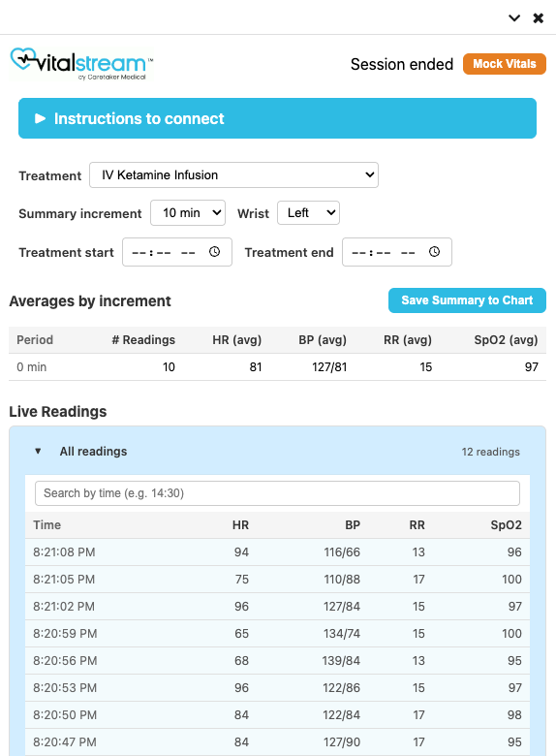Click the HR (avg) column header
The width and height of the screenshot is (556, 756).
tap(237, 340)
